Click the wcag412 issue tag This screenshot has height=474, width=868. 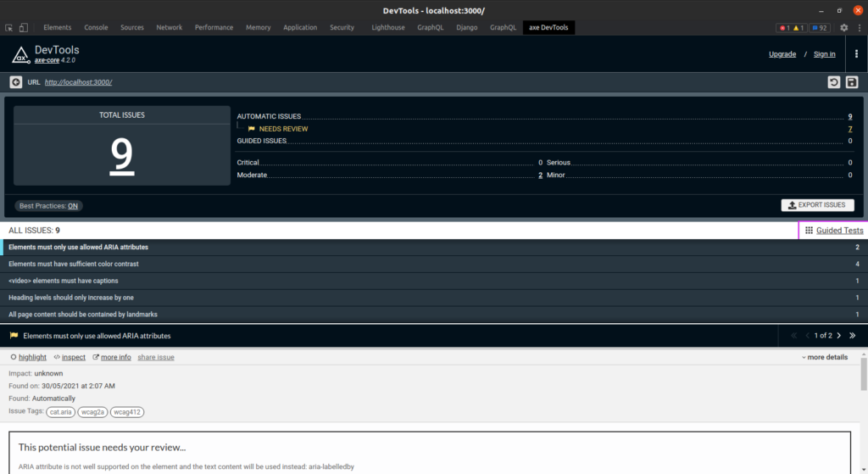click(x=127, y=412)
